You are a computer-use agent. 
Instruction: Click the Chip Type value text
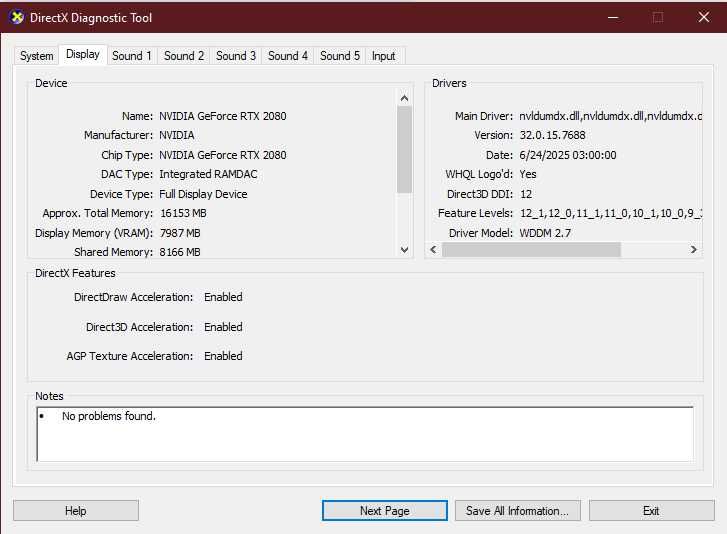coord(223,155)
